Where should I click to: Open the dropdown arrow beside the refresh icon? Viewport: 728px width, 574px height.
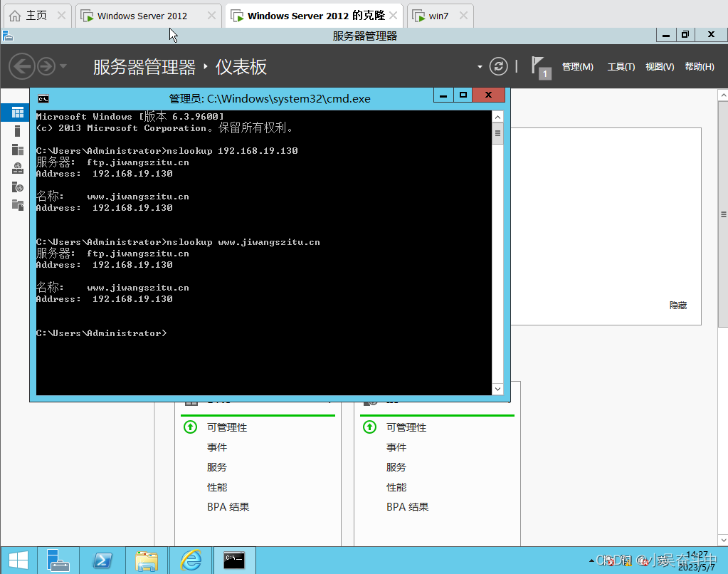pyautogui.click(x=480, y=66)
